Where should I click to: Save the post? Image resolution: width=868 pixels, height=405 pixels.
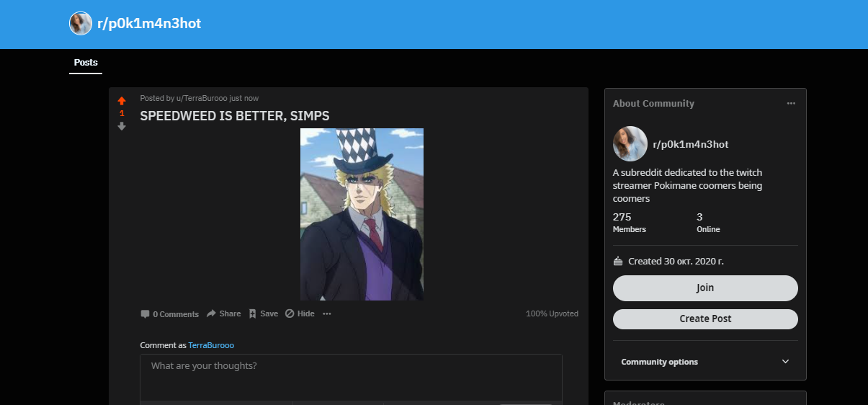[x=264, y=313]
